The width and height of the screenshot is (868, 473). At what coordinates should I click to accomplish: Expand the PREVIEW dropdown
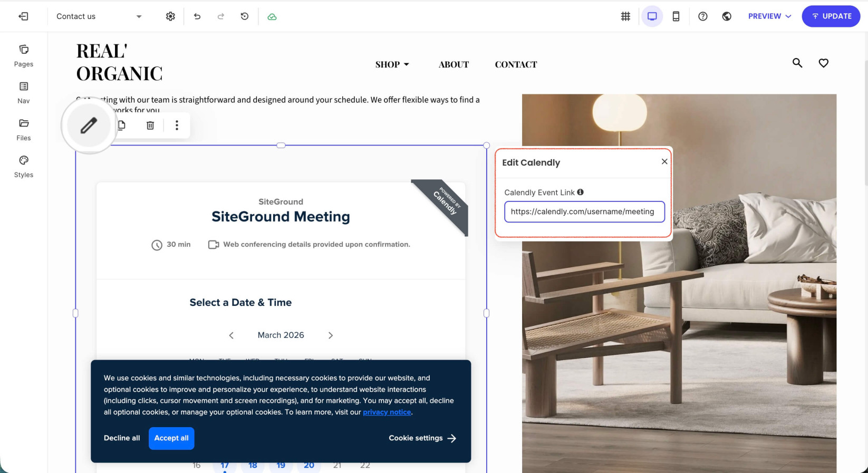tap(770, 16)
